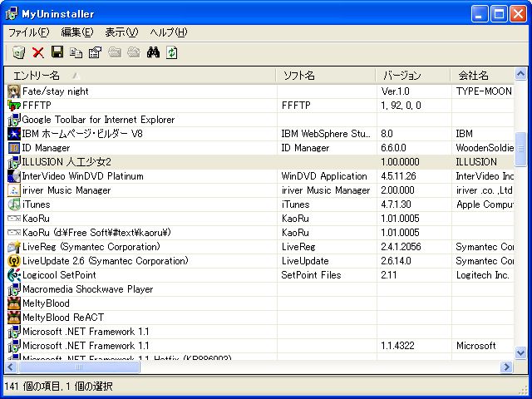Viewport: 532px width, 399px height.
Task: Click the LiveReg entry icon
Action: pyautogui.click(x=14, y=247)
